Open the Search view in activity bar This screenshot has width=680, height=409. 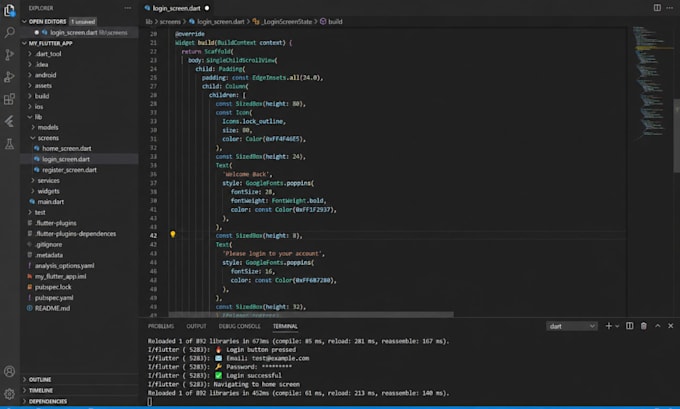9,32
